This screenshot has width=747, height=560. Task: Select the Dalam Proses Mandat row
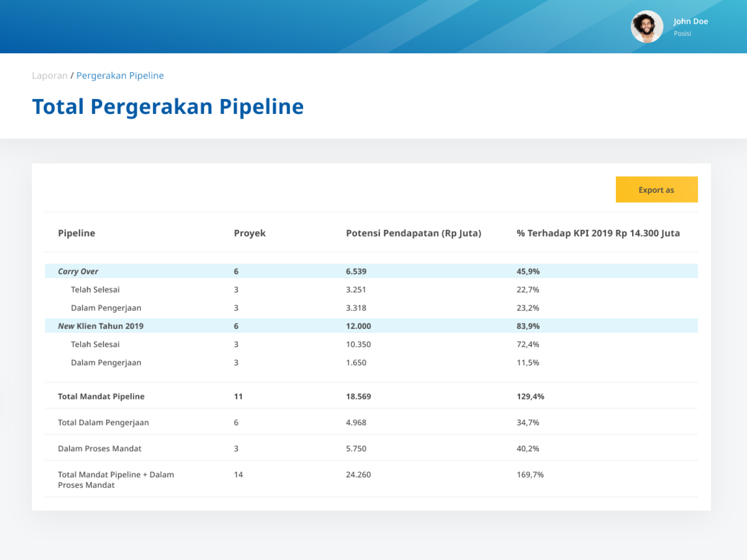pos(99,448)
